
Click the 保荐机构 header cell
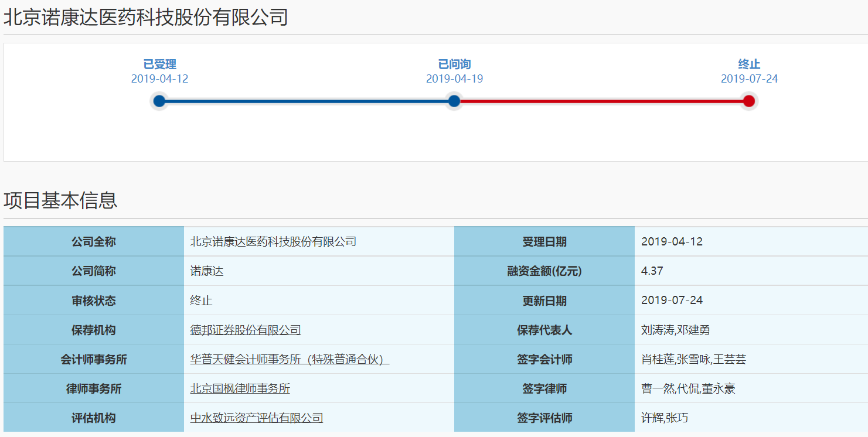pyautogui.click(x=94, y=330)
